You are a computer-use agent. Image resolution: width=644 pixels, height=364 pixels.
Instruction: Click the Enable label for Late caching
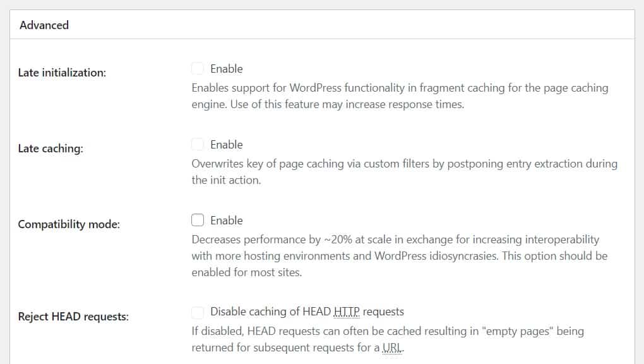[x=226, y=145]
